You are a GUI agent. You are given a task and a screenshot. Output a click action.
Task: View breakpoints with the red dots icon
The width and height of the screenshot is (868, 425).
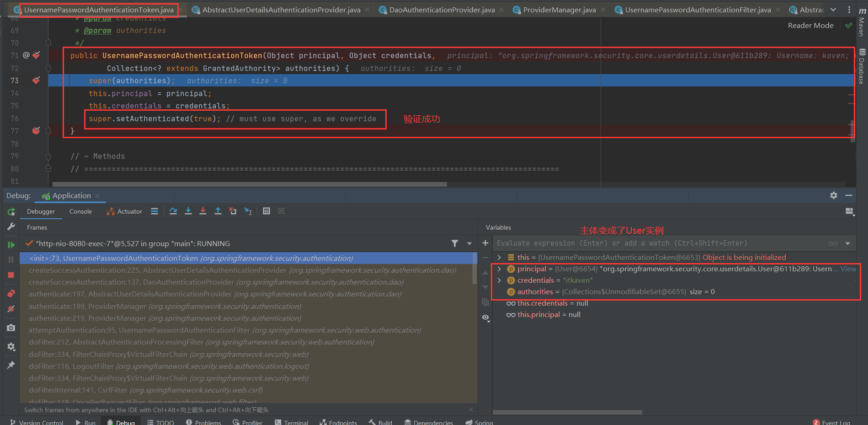(x=11, y=293)
